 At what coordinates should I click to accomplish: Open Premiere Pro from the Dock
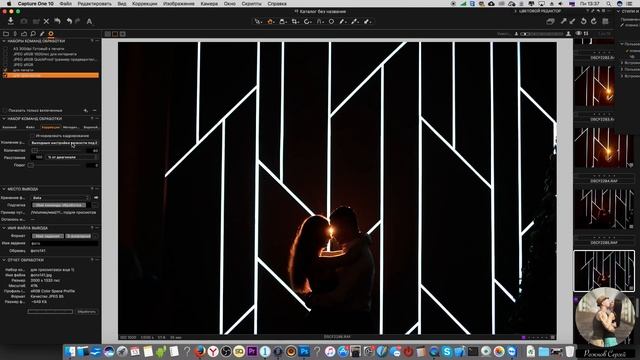tap(252, 351)
